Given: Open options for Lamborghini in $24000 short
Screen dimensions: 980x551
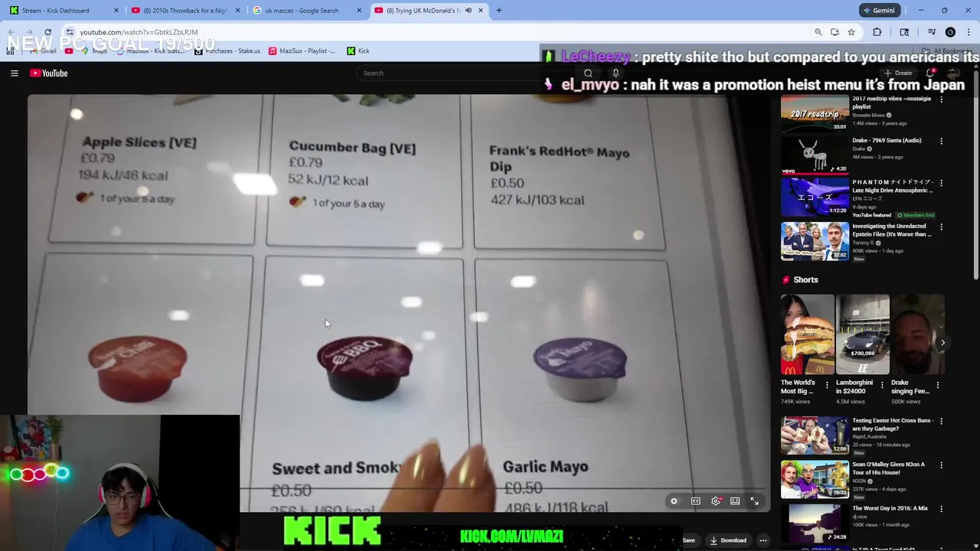Looking at the screenshot, I should pyautogui.click(x=882, y=385).
